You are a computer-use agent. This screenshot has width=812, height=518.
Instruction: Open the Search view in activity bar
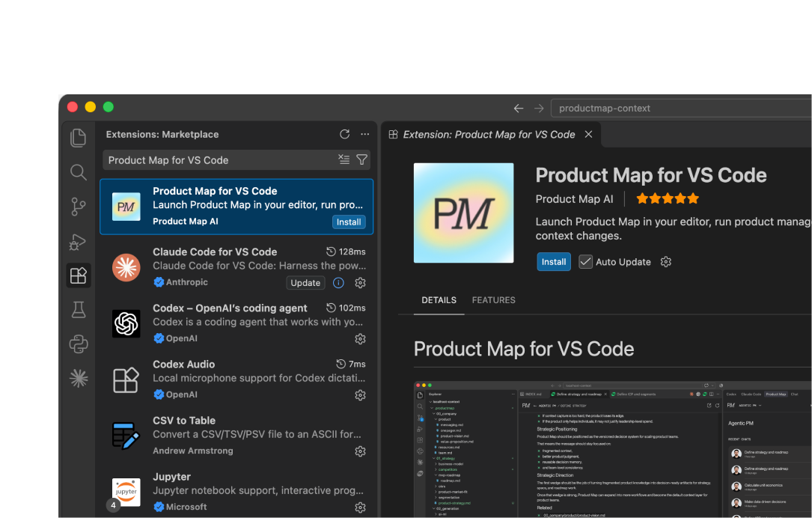(x=78, y=172)
